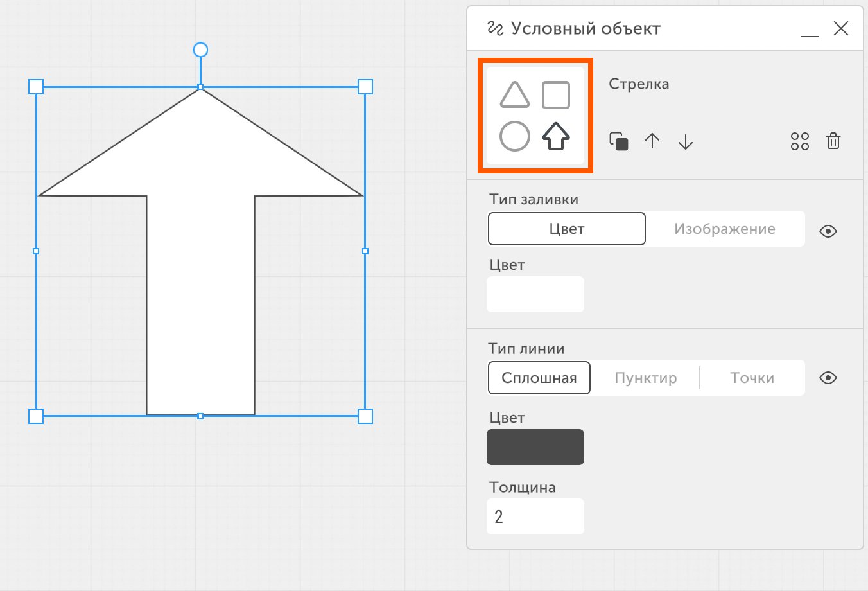
Task: Select the square shape icon
Action: coord(556,95)
